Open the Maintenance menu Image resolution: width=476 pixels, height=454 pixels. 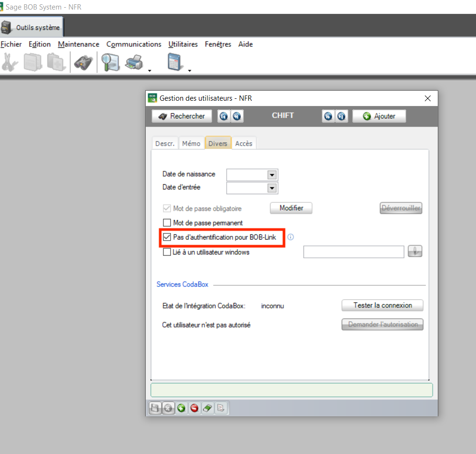[x=78, y=44]
